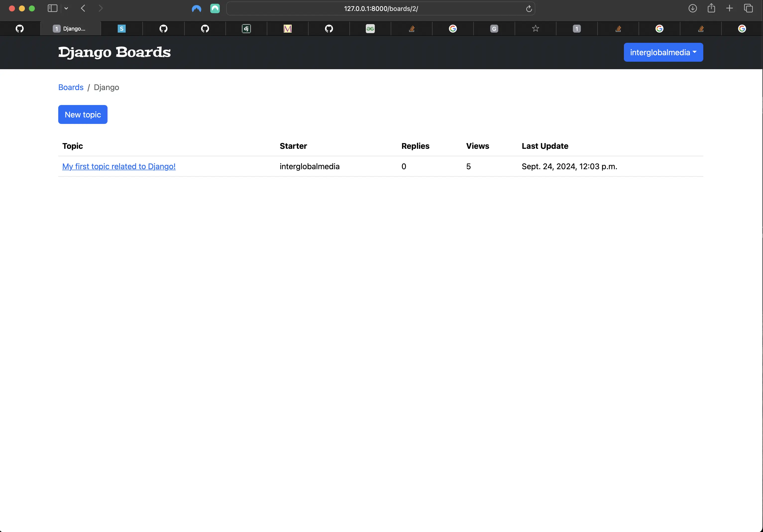The height and width of the screenshot is (532, 763).
Task: Click the Boards breadcrumb link
Action: point(71,87)
